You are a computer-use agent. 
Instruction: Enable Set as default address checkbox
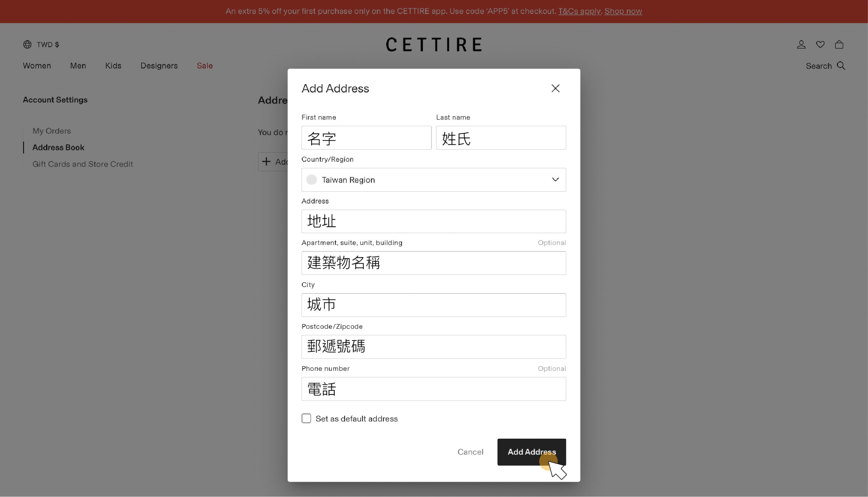(306, 419)
